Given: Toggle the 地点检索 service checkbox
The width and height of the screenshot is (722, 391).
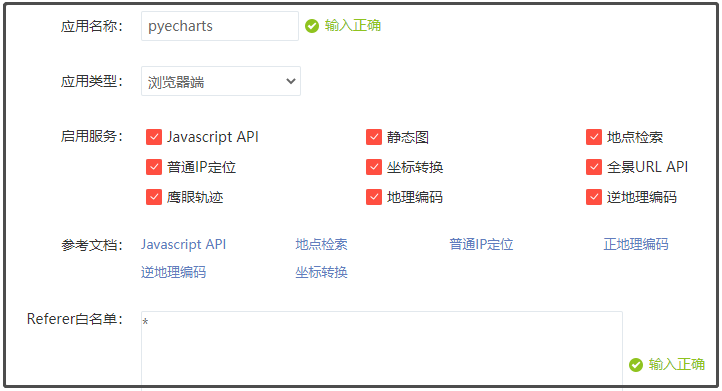Looking at the screenshot, I should click(x=594, y=137).
